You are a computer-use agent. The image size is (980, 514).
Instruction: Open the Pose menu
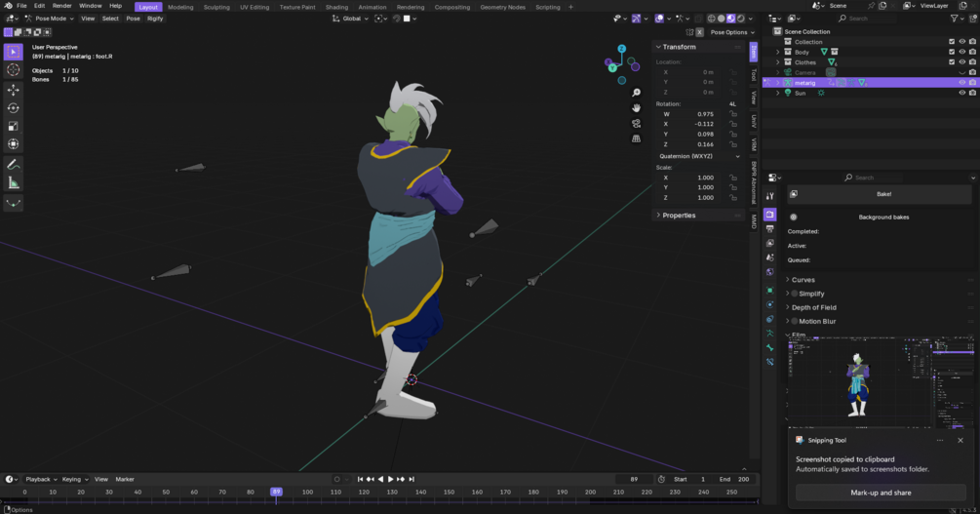134,19
